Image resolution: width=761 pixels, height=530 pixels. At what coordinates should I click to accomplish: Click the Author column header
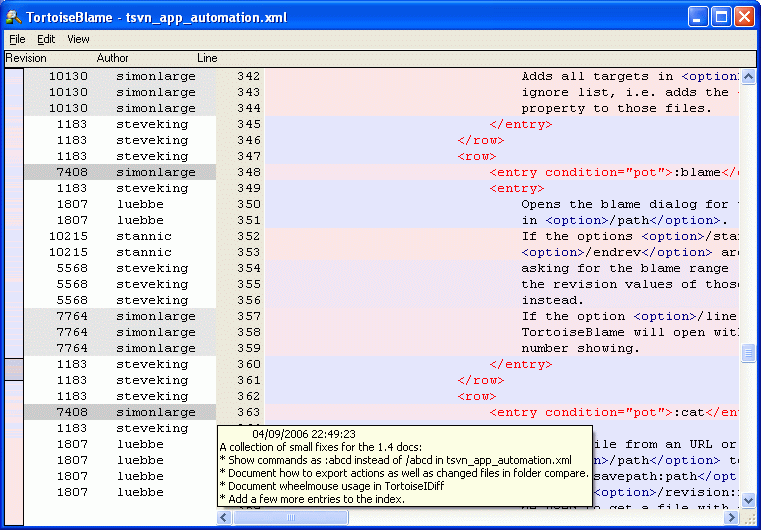(x=113, y=58)
